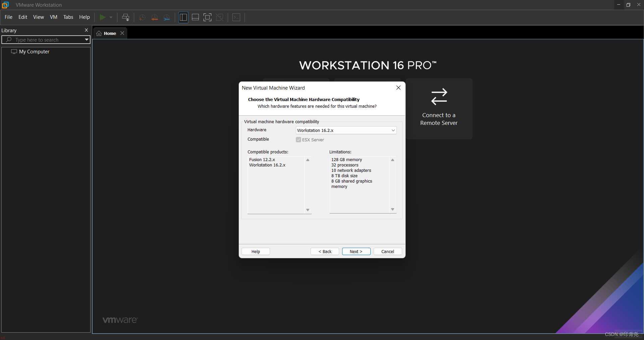This screenshot has width=644, height=340.
Task: Open the power options dropdown arrow
Action: point(111,17)
